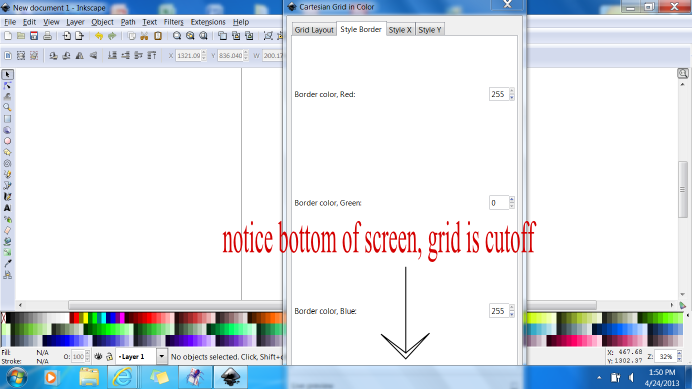Select the Ellipse tool
The image size is (692, 389).
pos(8,141)
